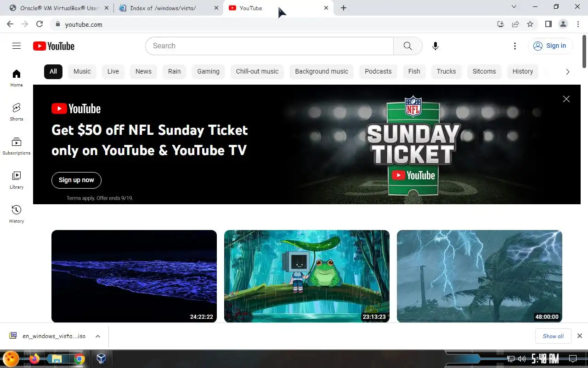Click the Sunday Ticket banner logo image
Screen dimensions: 588x368
coord(413,146)
